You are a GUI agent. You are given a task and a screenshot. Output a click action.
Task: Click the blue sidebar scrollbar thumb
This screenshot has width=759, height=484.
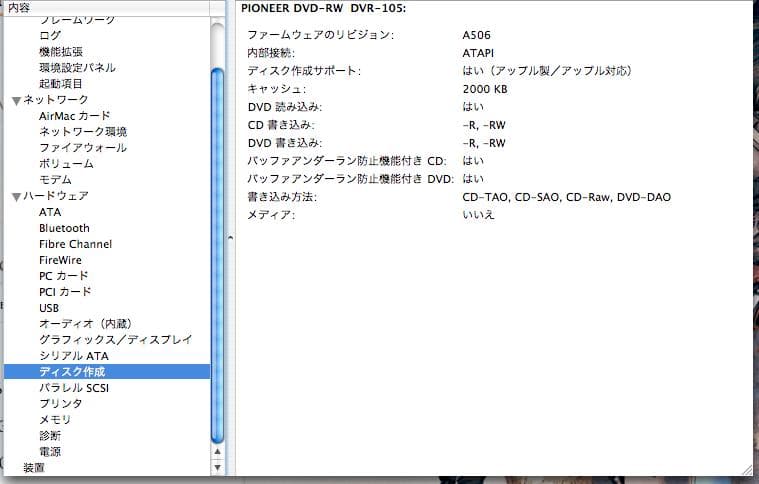coord(217,256)
